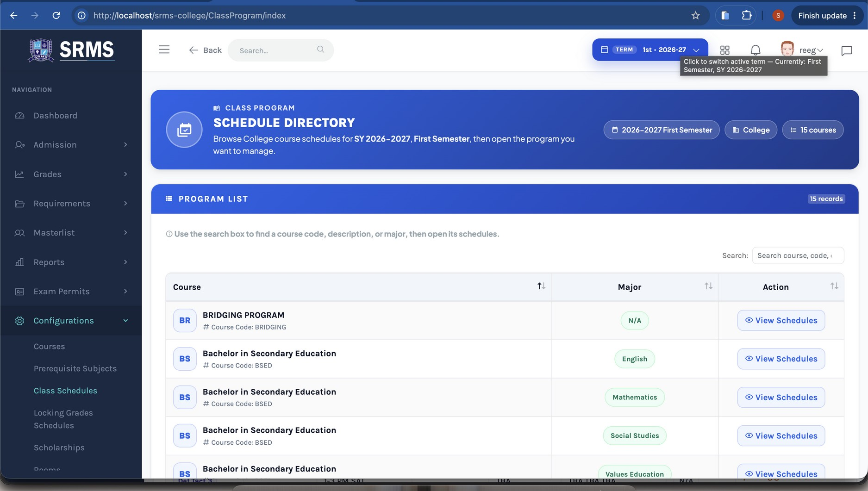Viewport: 868px width, 491px height.
Task: Click the 2026-2027 First Semester badge
Action: point(662,130)
